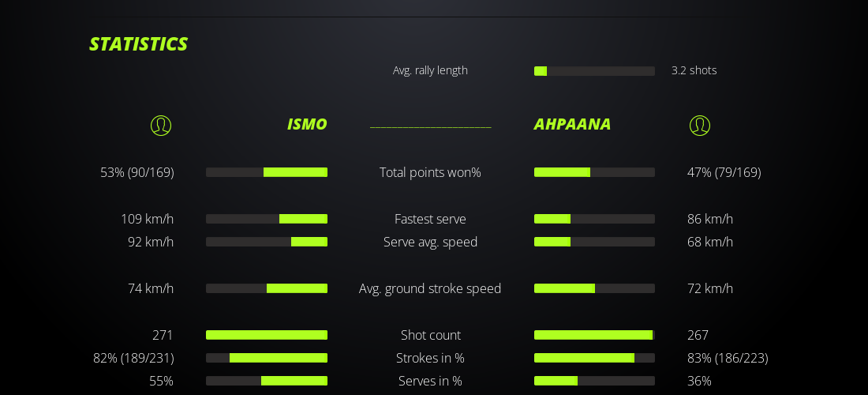Click Ahpaana's avg. ground stroke speed bar
Screen dimensions: 868x395
point(594,288)
